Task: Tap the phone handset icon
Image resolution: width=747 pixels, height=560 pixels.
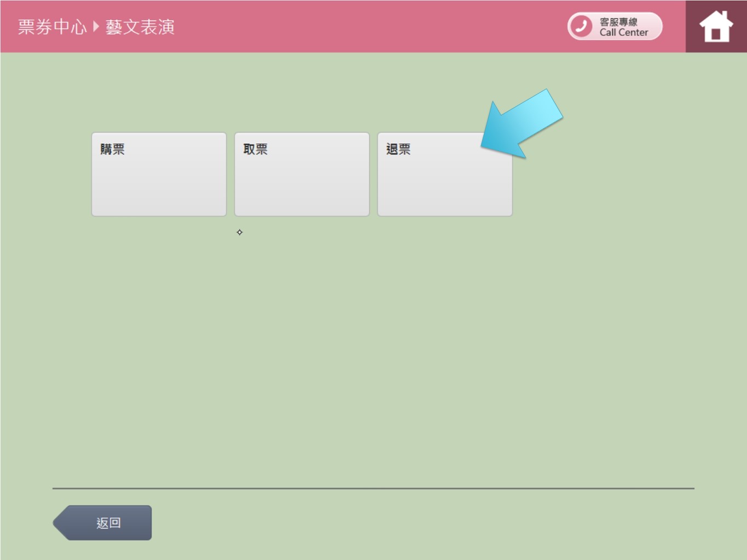Action: [x=581, y=26]
